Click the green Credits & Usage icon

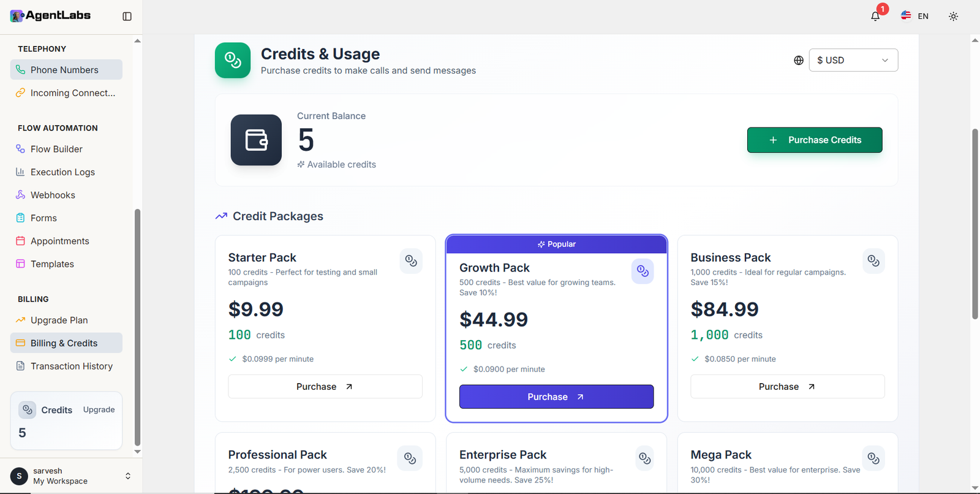(x=233, y=60)
